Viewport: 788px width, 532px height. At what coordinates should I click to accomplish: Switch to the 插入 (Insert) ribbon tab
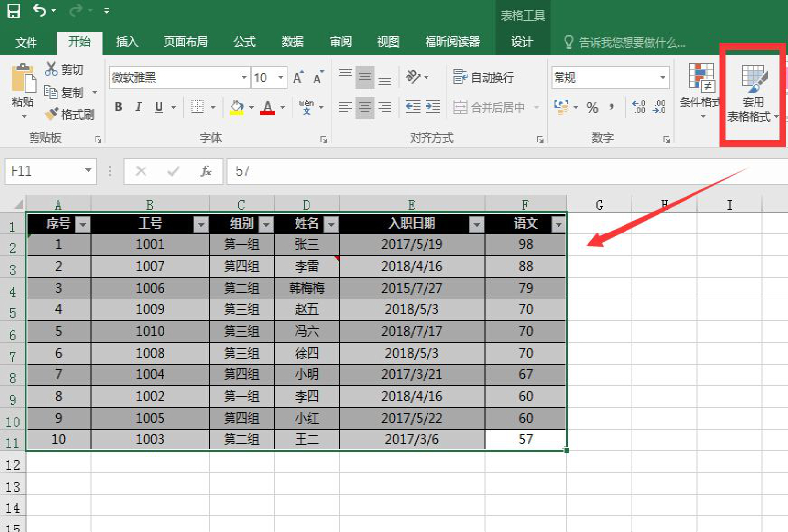(127, 42)
